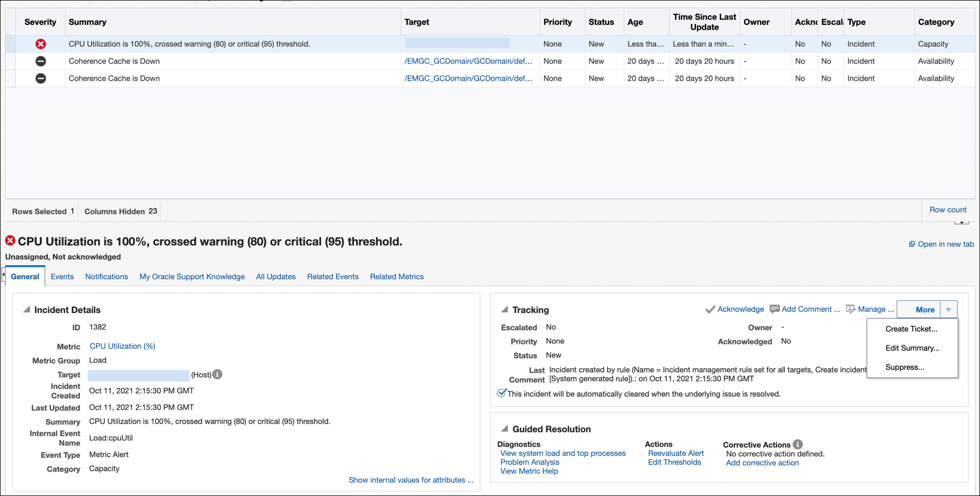Click the error icon beside the incident title
The width and height of the screenshot is (980, 496).
tap(10, 240)
